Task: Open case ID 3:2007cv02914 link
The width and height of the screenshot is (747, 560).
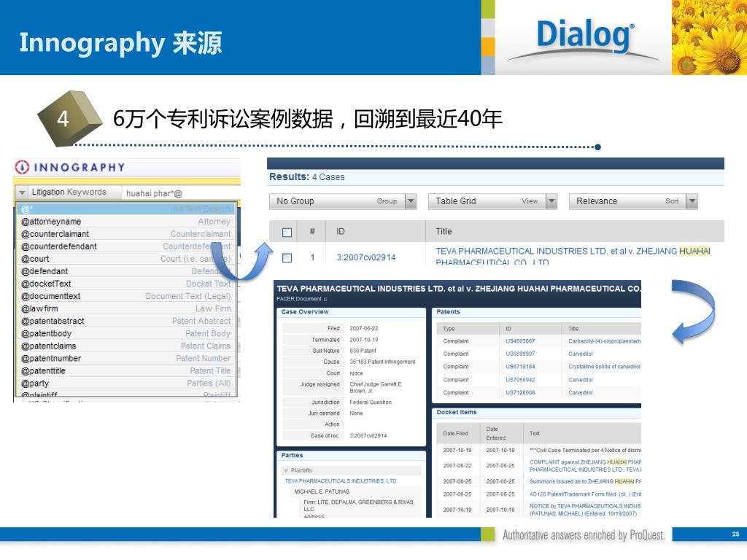Action: 366,257
